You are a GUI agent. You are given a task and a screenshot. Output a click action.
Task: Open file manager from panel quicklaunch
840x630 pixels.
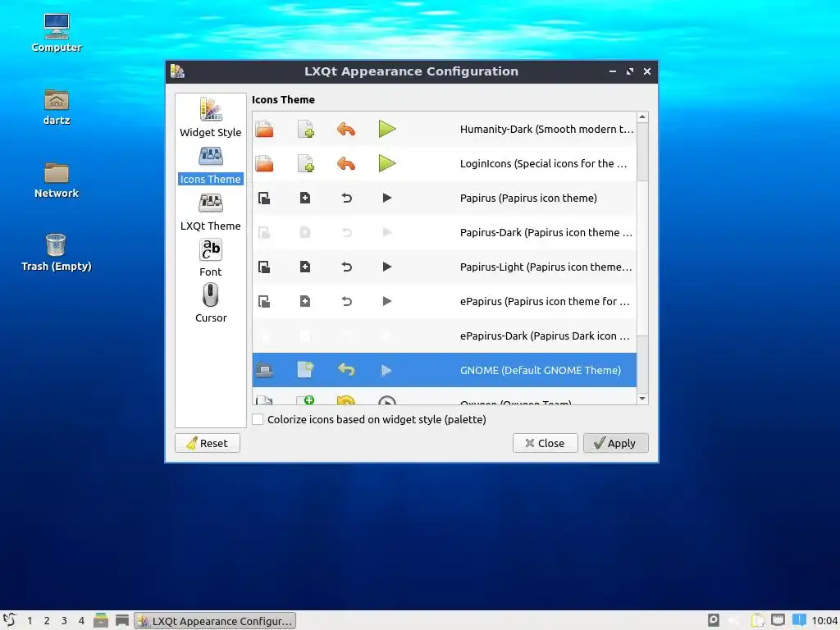click(x=101, y=620)
